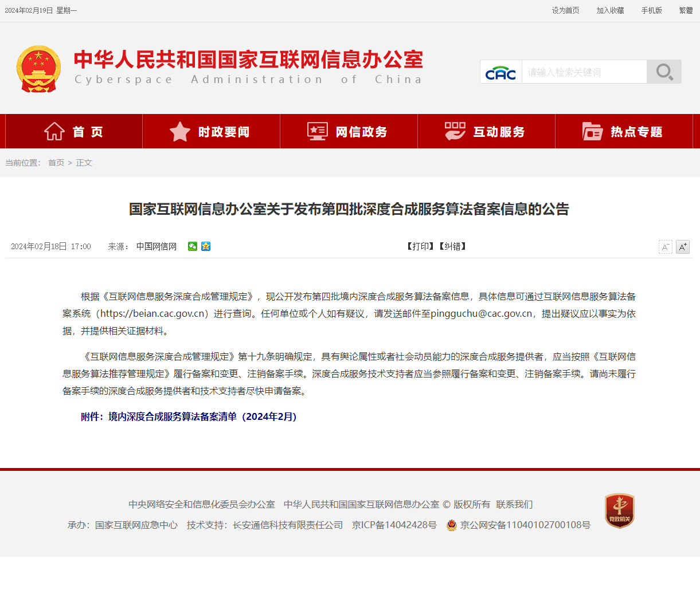Screen dimensions: 700x590
Task: Open the attachment 境内深度合成服务算法备案清单 link
Action: pos(202,416)
